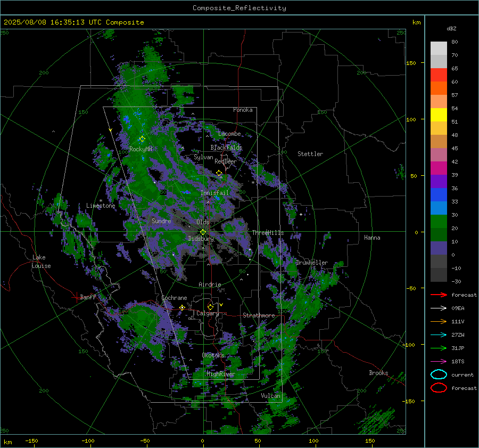Click the red cross marker at Banff
Screen dimensions: 479x448
76,297
